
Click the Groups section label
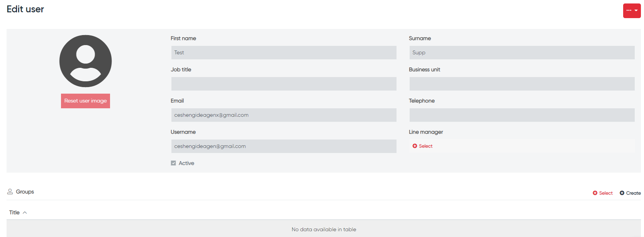[25, 192]
